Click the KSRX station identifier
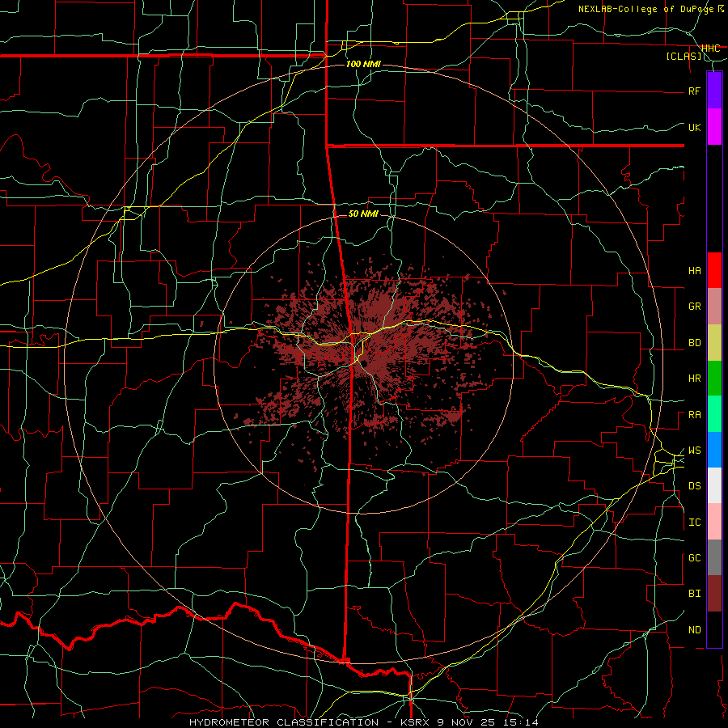 [415, 722]
